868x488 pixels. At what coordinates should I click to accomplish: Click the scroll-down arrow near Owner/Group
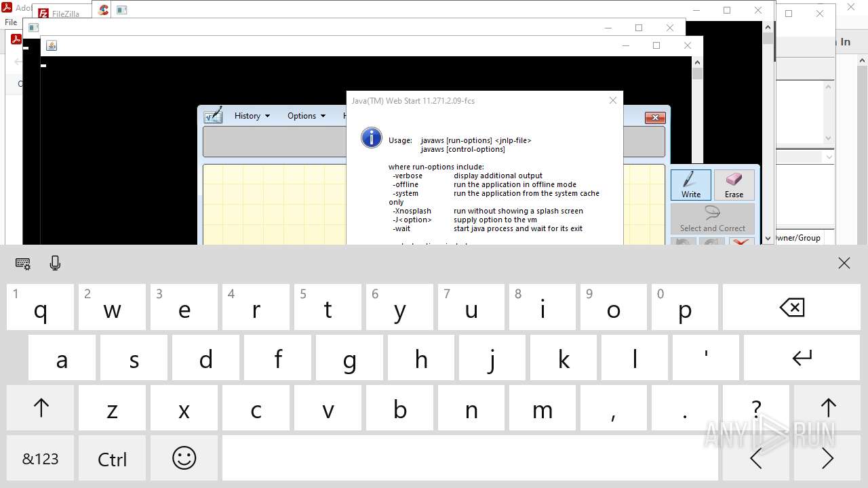(768, 238)
